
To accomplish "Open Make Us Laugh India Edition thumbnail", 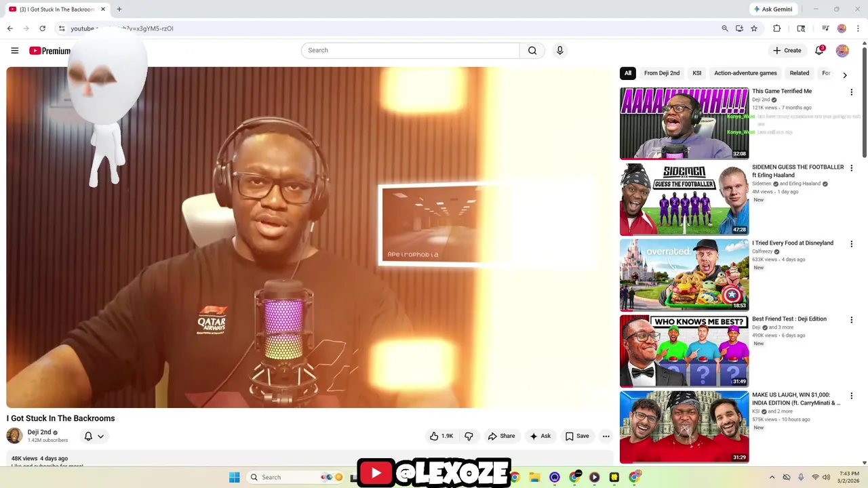I will click(x=684, y=427).
